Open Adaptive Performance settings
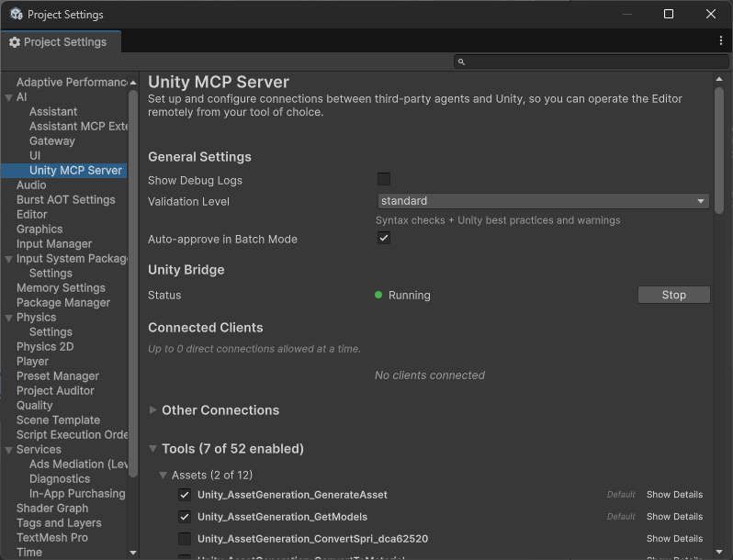This screenshot has height=560, width=733. [72, 83]
